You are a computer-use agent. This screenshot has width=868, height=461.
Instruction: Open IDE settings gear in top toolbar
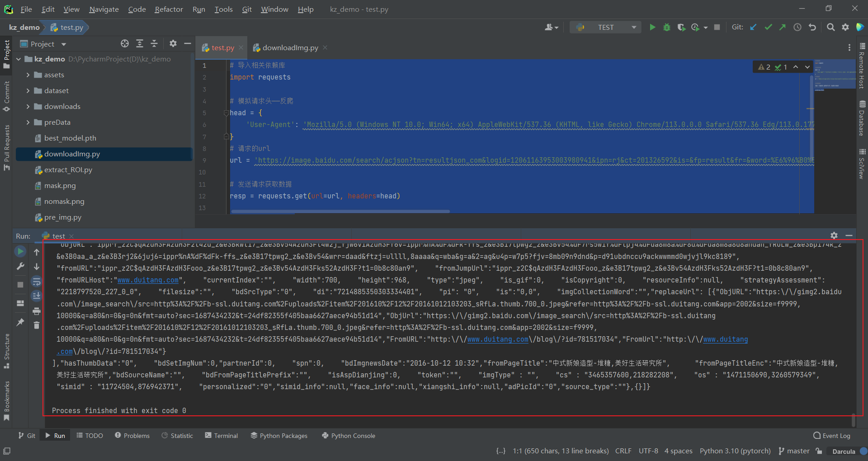pyautogui.click(x=845, y=27)
